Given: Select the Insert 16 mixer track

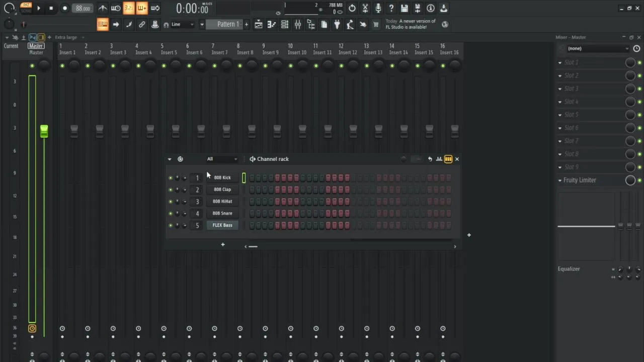Looking at the screenshot, I should [449, 49].
